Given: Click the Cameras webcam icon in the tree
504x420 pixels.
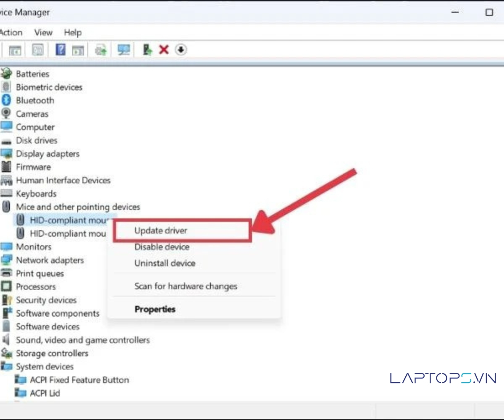Looking at the screenshot, I should pyautogui.click(x=6, y=114).
